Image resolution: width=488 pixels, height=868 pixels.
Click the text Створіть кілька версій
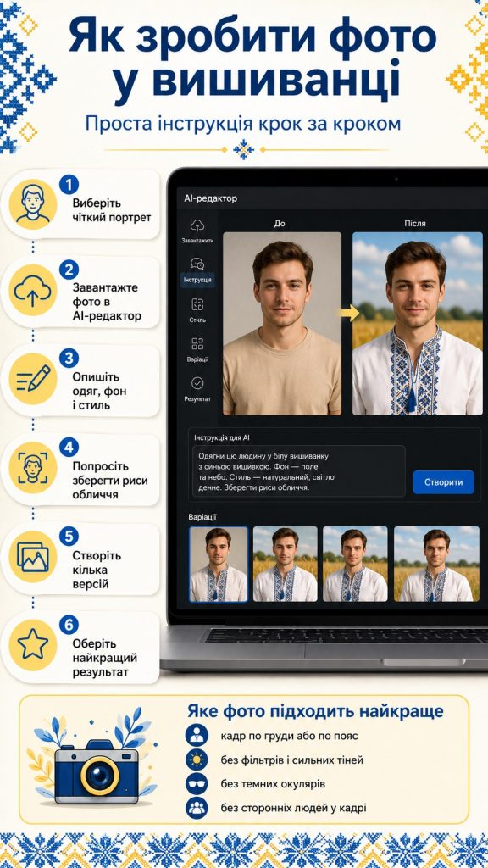97,569
